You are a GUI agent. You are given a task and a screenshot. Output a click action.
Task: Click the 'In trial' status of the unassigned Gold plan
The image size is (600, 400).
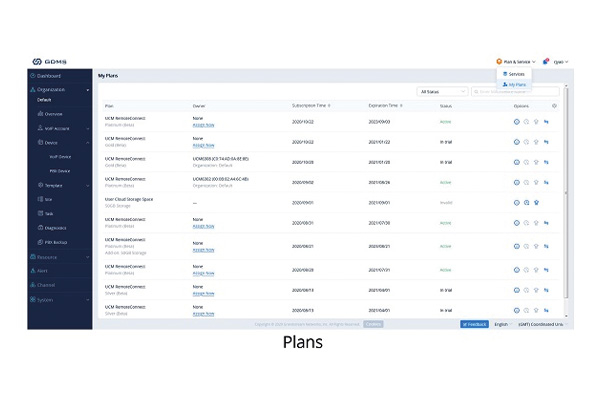446,142
